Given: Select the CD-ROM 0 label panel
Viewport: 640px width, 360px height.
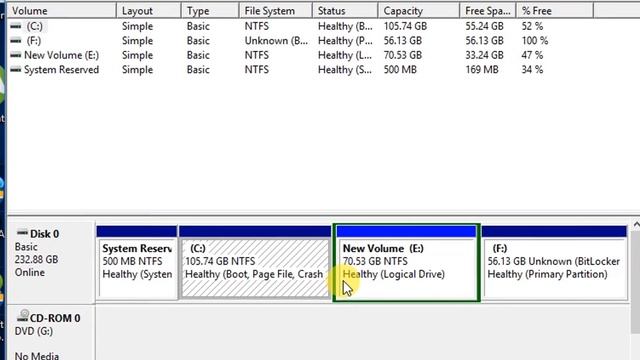Looking at the screenshot, I should (x=51, y=333).
